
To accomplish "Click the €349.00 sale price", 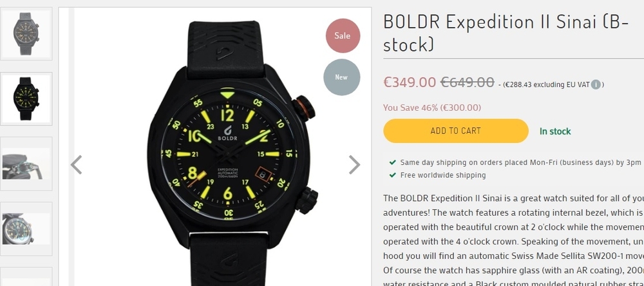I will (410, 82).
